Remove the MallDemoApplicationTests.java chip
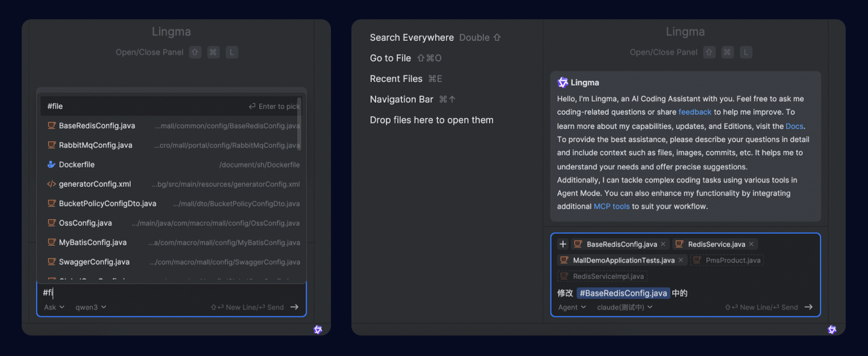Screen dimensions: 868x356 tap(681, 260)
